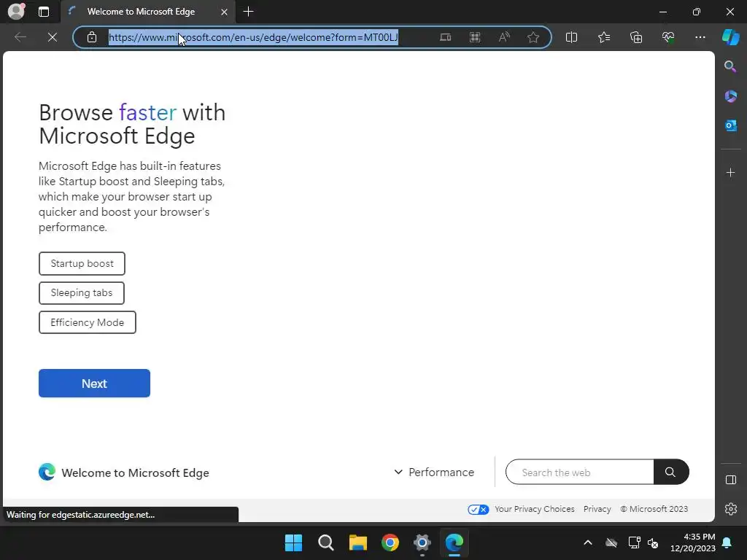
Task: Open sidebar settings gear
Action: tap(730, 509)
